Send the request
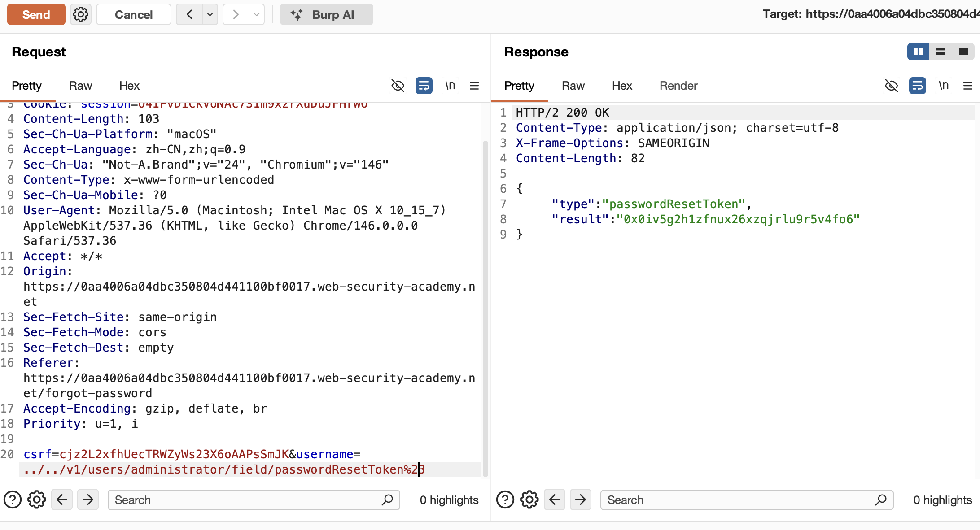 click(x=36, y=15)
